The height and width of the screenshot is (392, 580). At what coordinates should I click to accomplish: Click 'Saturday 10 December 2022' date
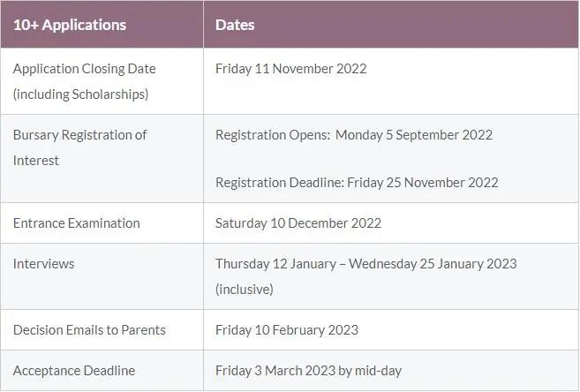[x=298, y=223]
